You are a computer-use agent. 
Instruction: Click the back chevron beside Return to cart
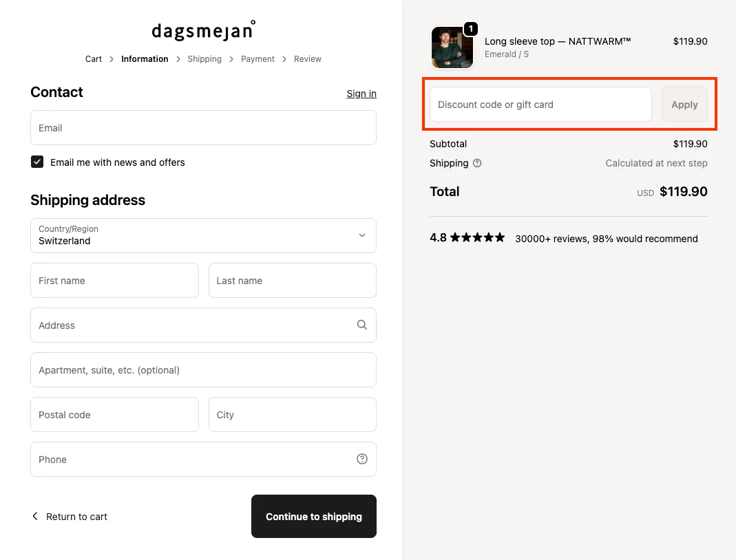[x=34, y=516]
